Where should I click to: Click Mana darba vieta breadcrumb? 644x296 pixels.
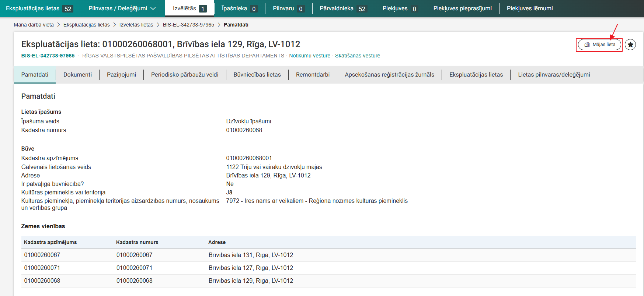tap(34, 25)
